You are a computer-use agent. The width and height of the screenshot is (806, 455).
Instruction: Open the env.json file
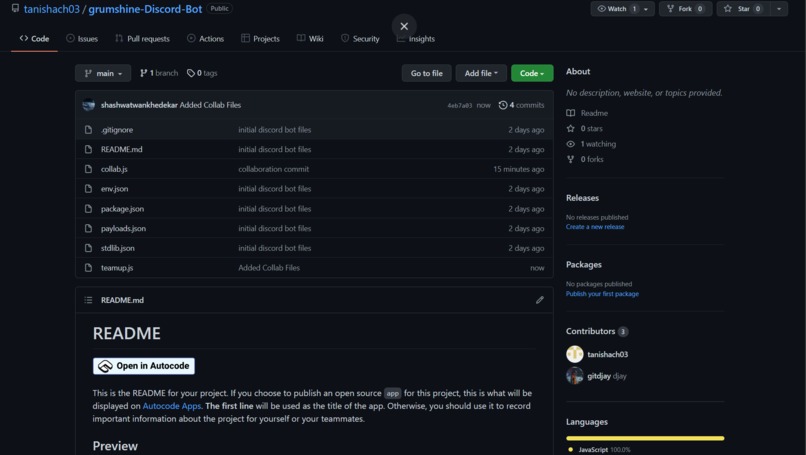coord(114,189)
